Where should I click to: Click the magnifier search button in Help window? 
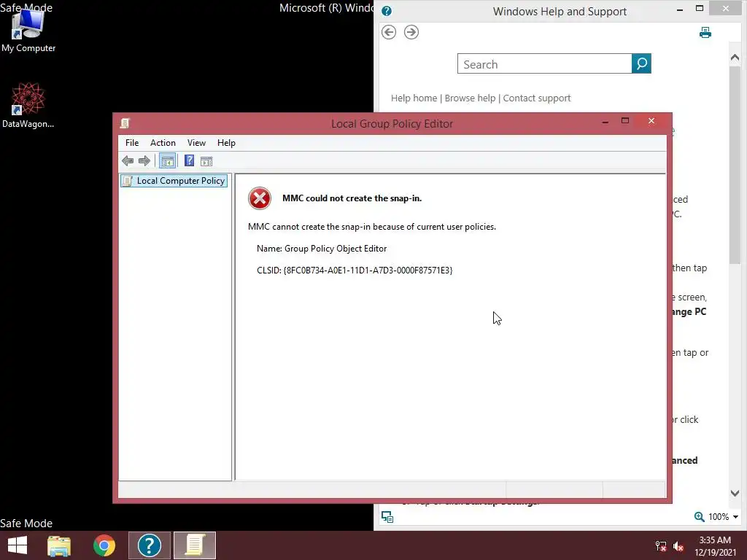tap(641, 64)
